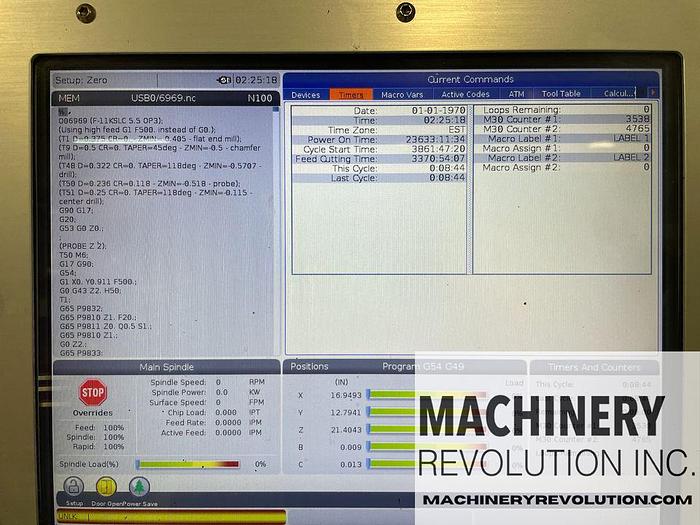The height and width of the screenshot is (525, 700).
Task: Click the 'Setup: Zero' mode label
Action: tap(81, 80)
